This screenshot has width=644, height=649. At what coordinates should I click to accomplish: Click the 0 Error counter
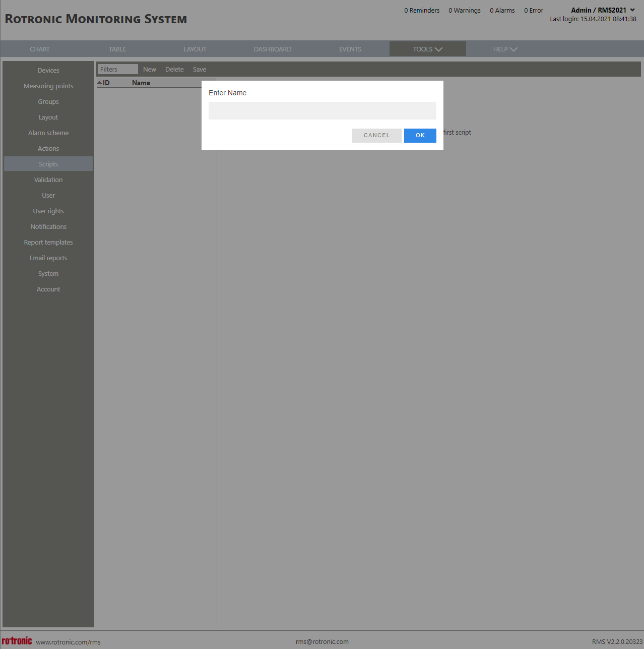534,10
